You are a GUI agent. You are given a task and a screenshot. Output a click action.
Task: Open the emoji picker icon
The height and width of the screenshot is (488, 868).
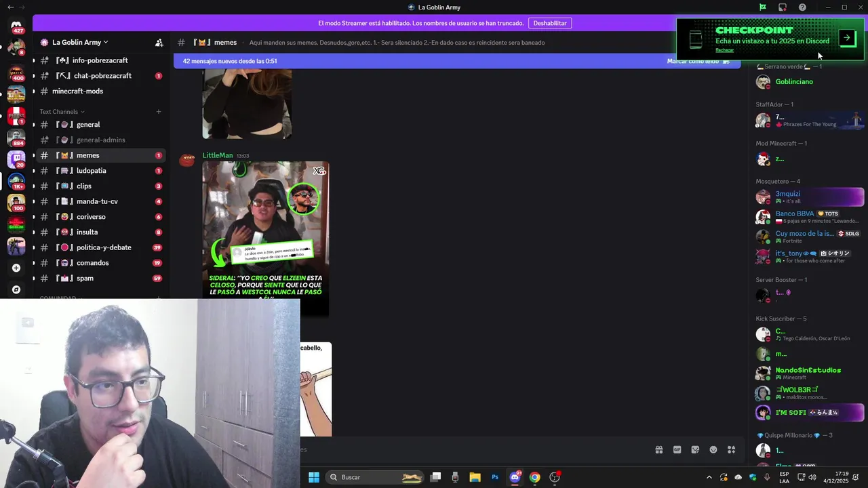point(713,449)
